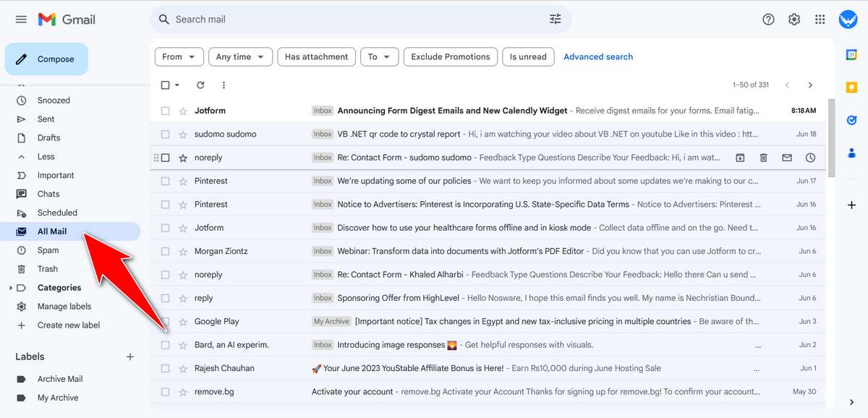Select the Pinterest policies email checkbox

click(x=165, y=180)
